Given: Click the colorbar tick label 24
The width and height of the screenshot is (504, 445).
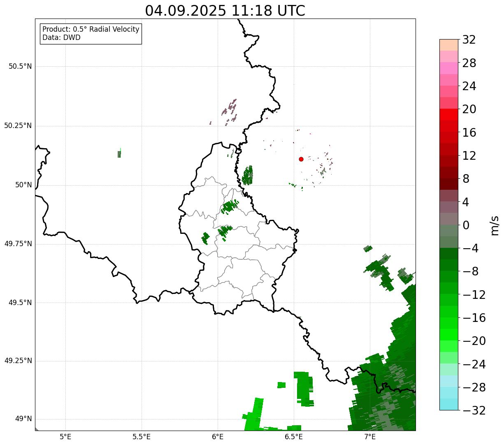Looking at the screenshot, I should 469,86.
